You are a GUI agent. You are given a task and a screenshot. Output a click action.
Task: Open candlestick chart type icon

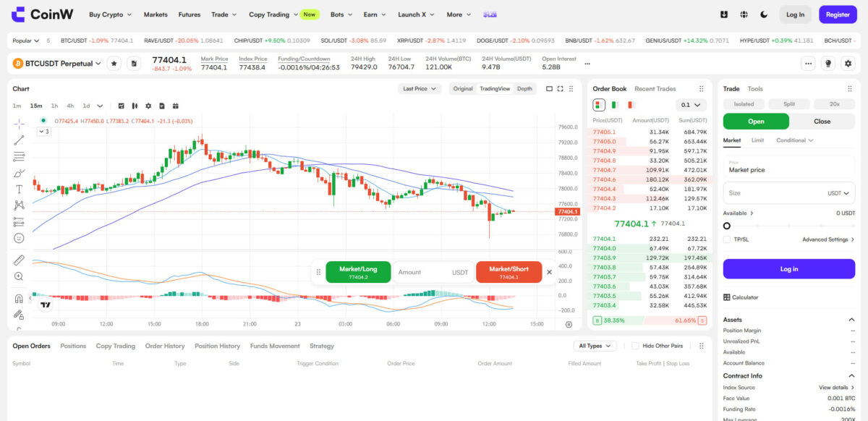pos(135,106)
